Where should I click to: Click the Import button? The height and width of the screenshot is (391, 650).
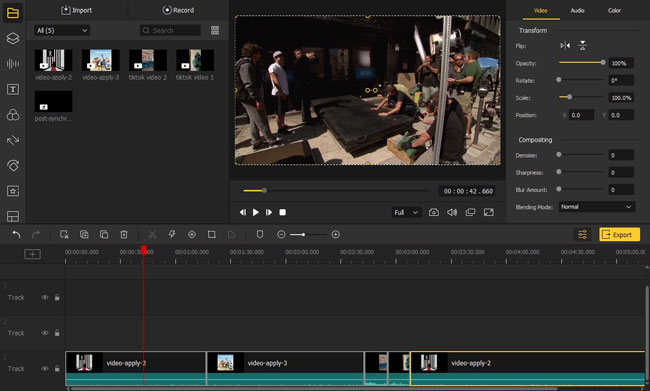pyautogui.click(x=77, y=10)
